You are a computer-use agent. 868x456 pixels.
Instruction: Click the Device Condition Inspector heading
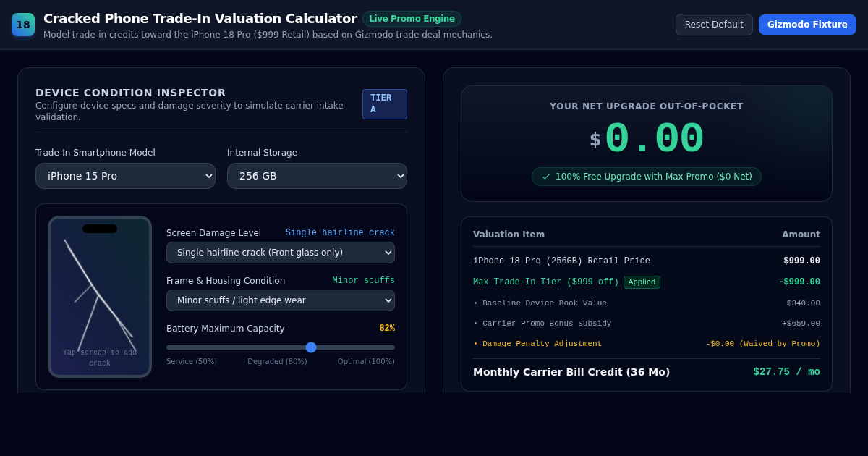131,93
